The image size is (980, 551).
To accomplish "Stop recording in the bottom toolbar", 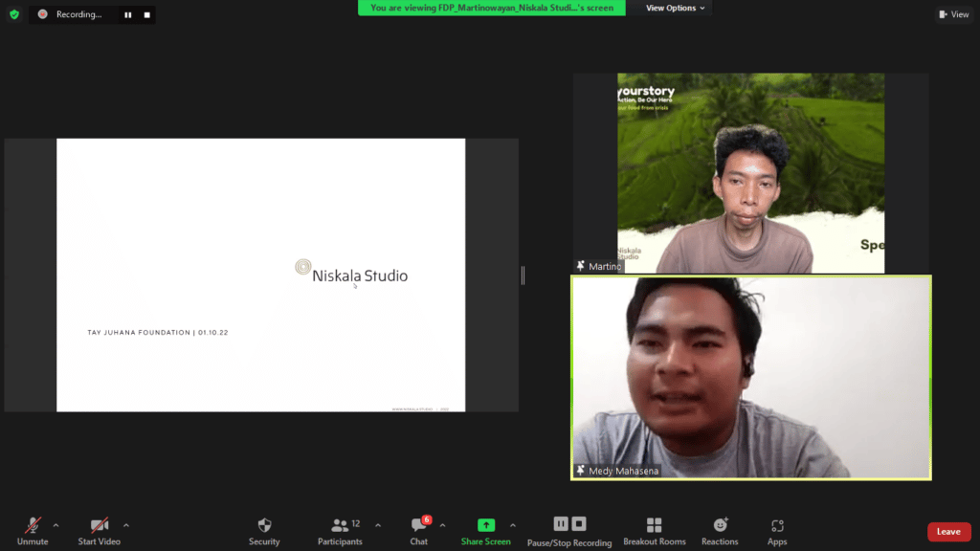I will 579,523.
